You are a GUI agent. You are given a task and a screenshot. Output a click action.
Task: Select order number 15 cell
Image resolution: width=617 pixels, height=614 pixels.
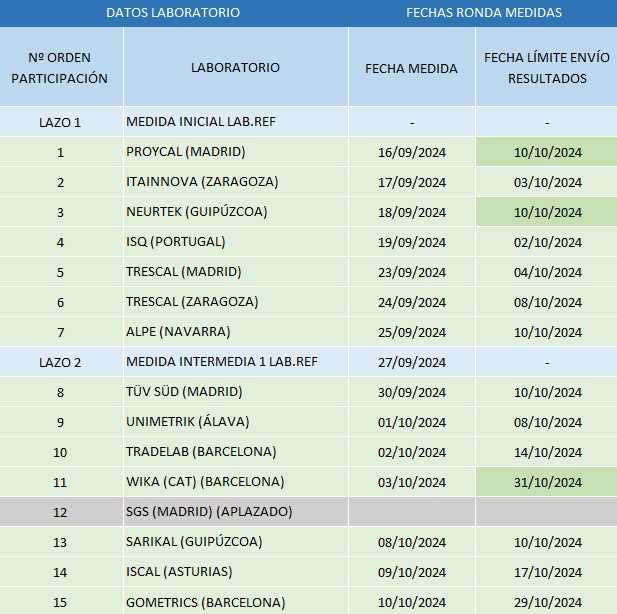[x=61, y=601]
